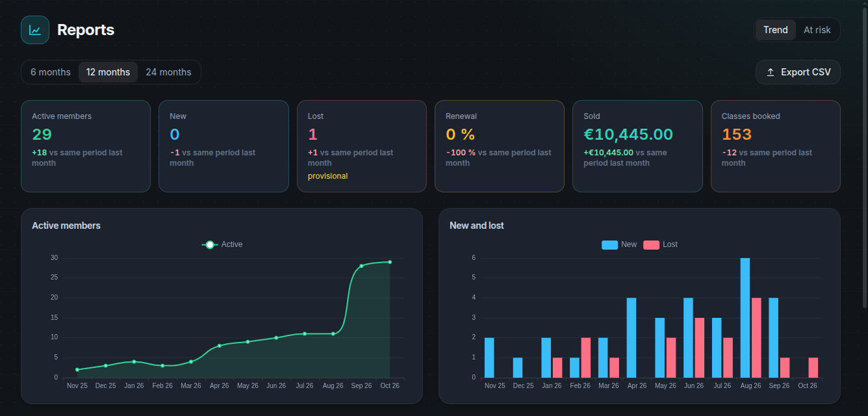Viewport: 868px width, 416px height.
Task: Click the 'provisional' label in Lost card
Action: [328, 176]
